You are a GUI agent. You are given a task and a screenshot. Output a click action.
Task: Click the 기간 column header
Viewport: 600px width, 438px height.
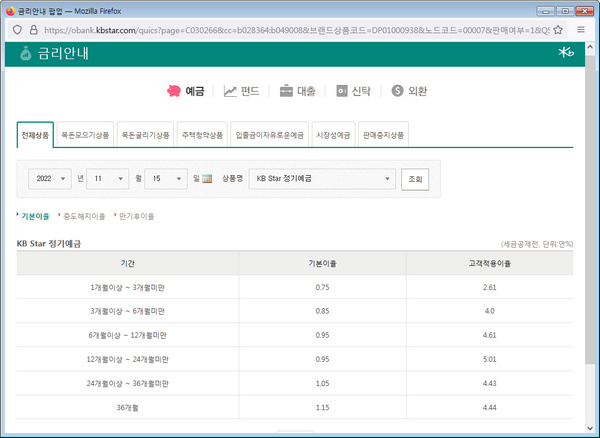pyautogui.click(x=127, y=263)
